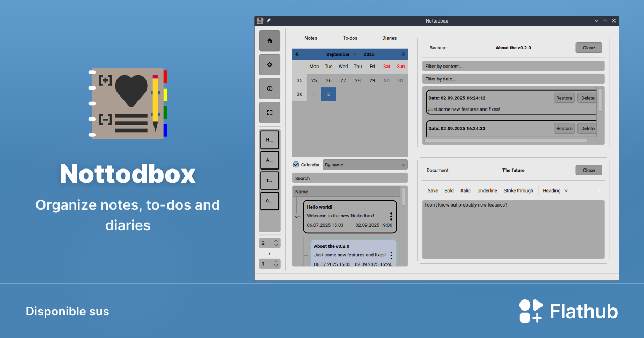
Task: Open the three-dot menu on the Hello world note
Action: (391, 216)
